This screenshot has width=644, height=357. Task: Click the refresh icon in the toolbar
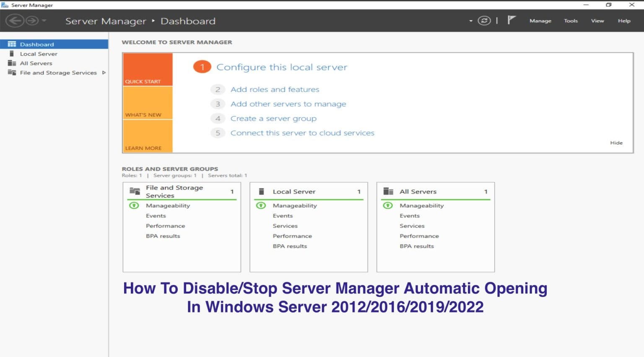485,20
